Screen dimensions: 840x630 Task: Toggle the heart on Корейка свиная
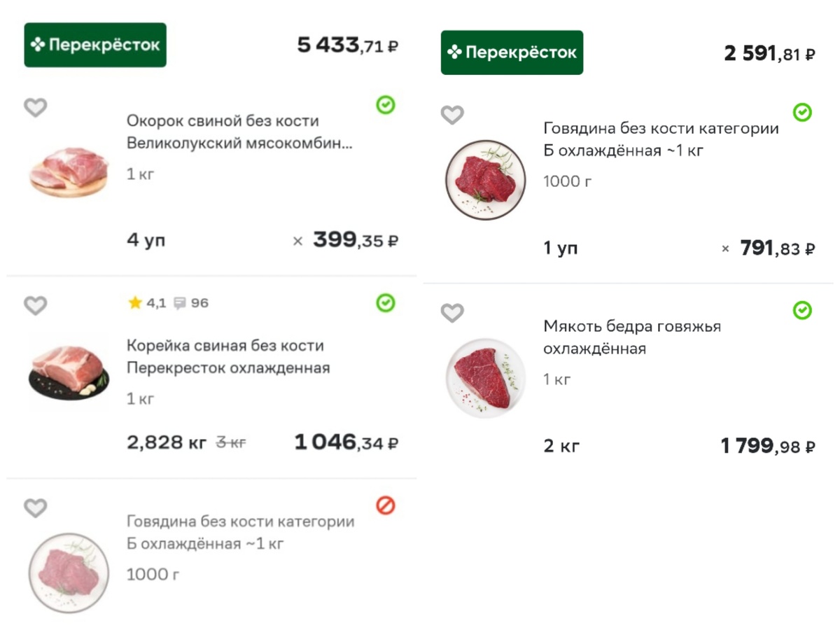[35, 306]
